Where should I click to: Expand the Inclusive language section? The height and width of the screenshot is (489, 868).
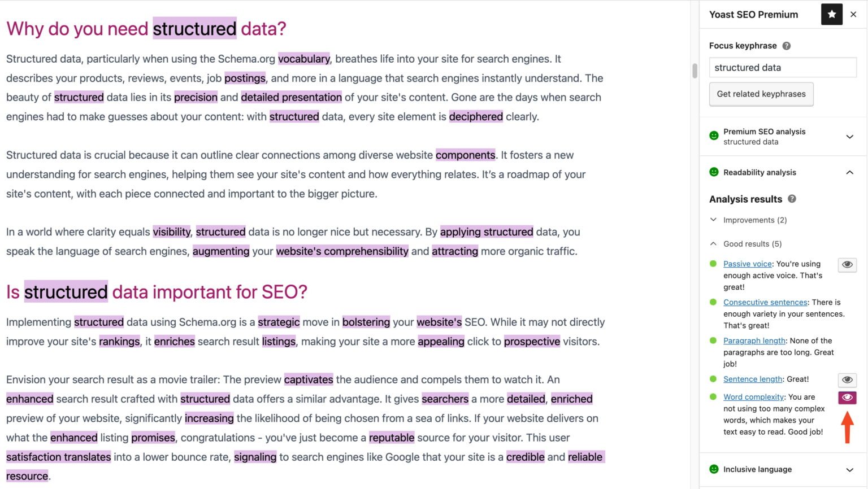coord(850,469)
